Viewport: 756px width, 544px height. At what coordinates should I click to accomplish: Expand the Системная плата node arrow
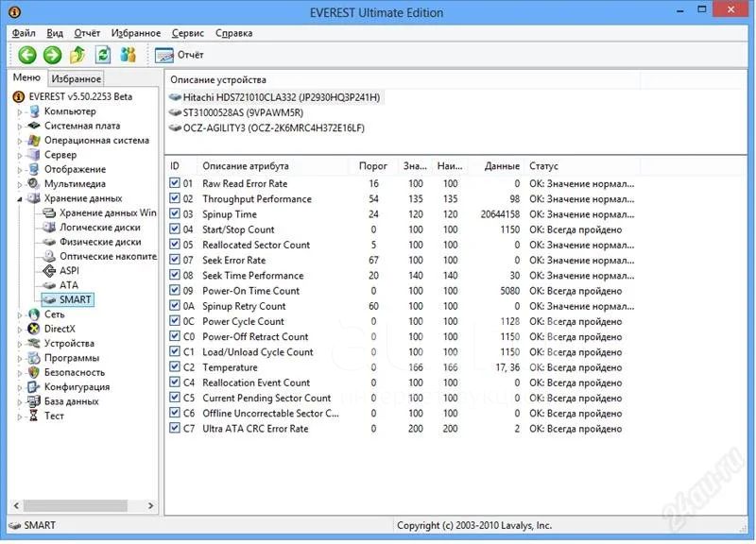(x=20, y=127)
